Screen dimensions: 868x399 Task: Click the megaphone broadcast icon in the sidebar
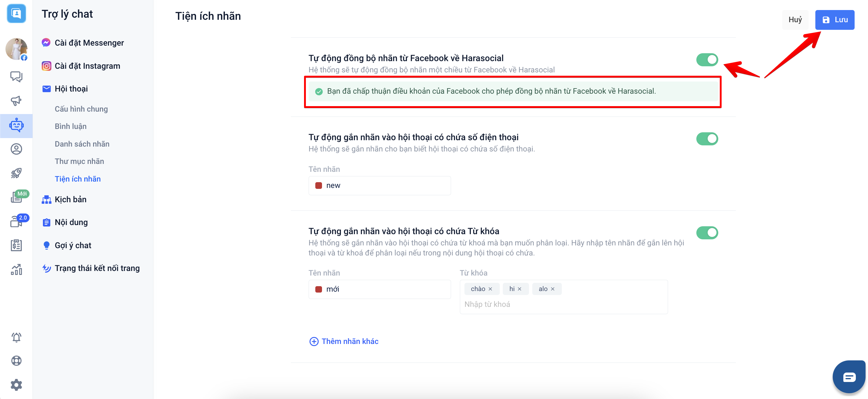[x=16, y=100]
